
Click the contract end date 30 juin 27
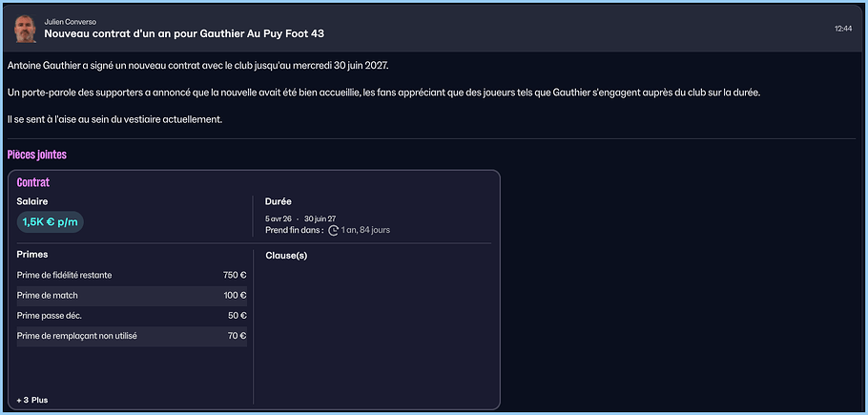(320, 218)
